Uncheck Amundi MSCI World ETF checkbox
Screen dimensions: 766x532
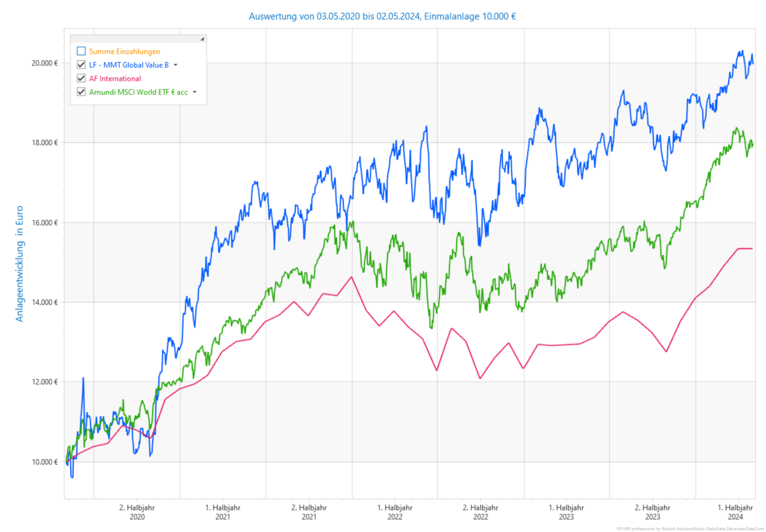(81, 92)
